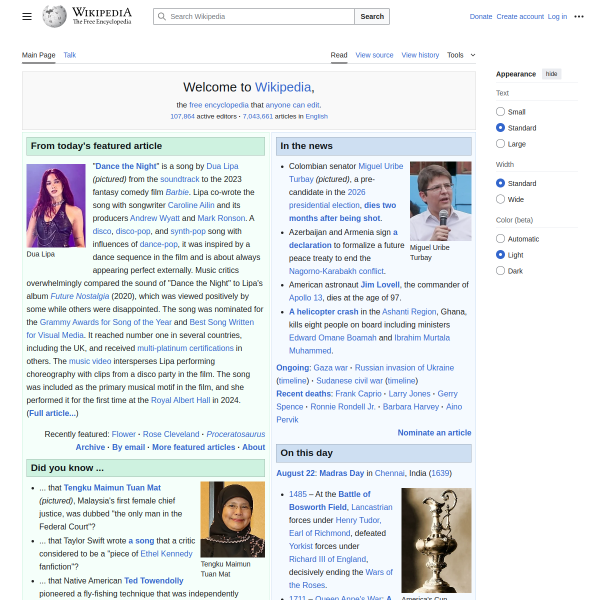600x600 pixels.
Task: Open the Jim Lovell article link
Action: tap(380, 285)
